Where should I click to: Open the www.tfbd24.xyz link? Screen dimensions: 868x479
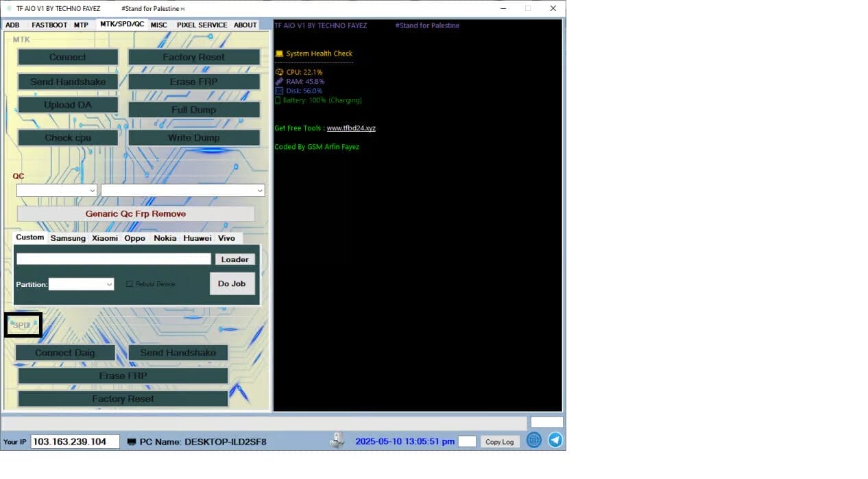point(351,128)
